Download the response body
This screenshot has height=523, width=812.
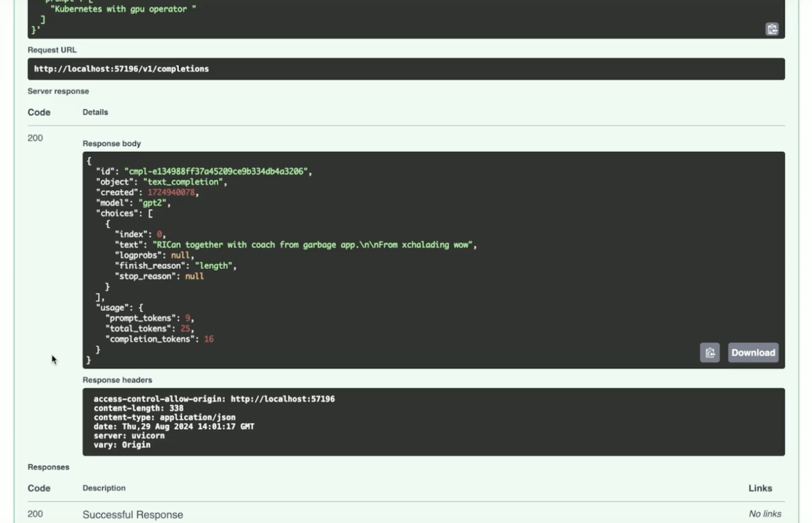(x=753, y=352)
